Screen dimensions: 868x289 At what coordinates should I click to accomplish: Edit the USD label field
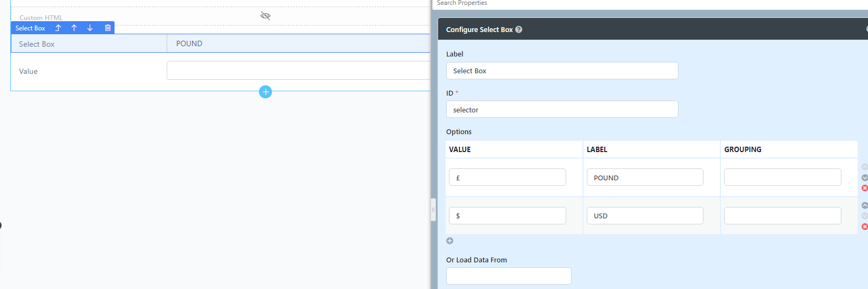pos(645,216)
